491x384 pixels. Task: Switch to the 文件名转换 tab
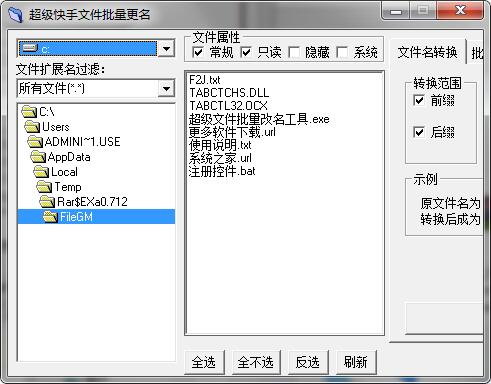(x=427, y=52)
